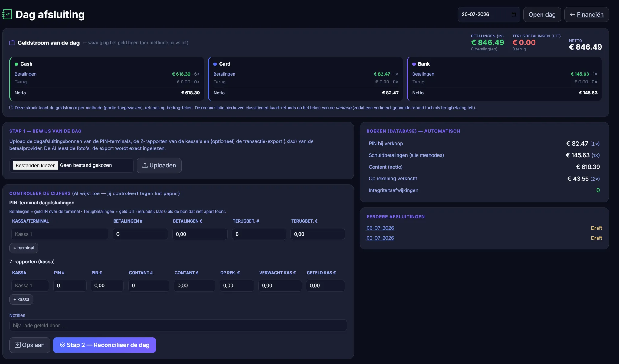Viewport: 619px width, 364px height.
Task: Click the Dag afsluiting checklist icon
Action: tap(7, 14)
